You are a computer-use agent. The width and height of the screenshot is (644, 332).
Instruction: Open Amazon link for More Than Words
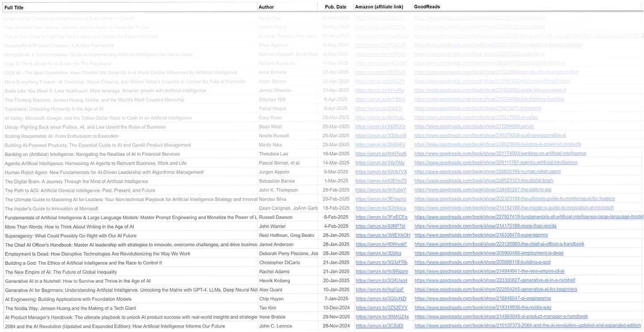point(380,226)
